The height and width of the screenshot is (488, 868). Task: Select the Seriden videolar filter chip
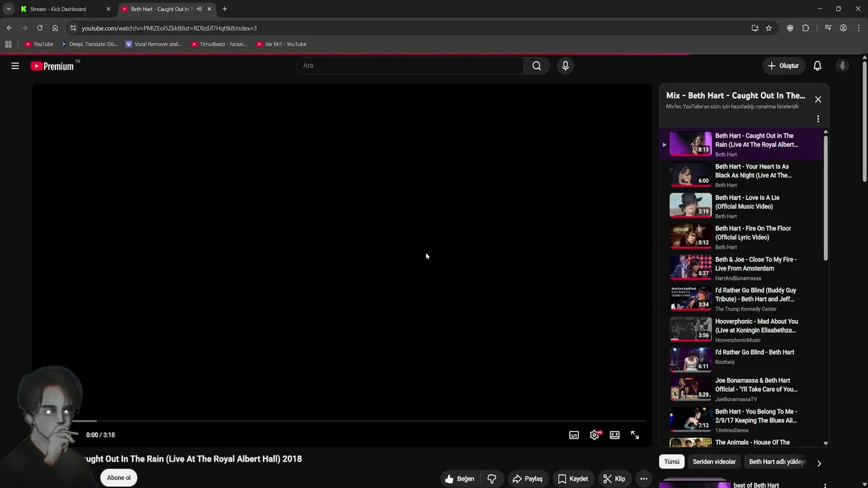(x=714, y=462)
